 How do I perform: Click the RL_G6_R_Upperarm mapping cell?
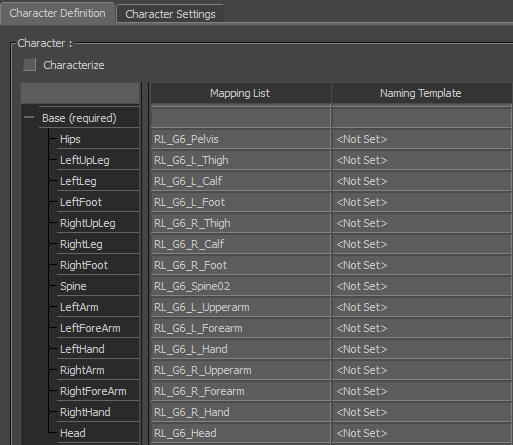click(x=240, y=370)
